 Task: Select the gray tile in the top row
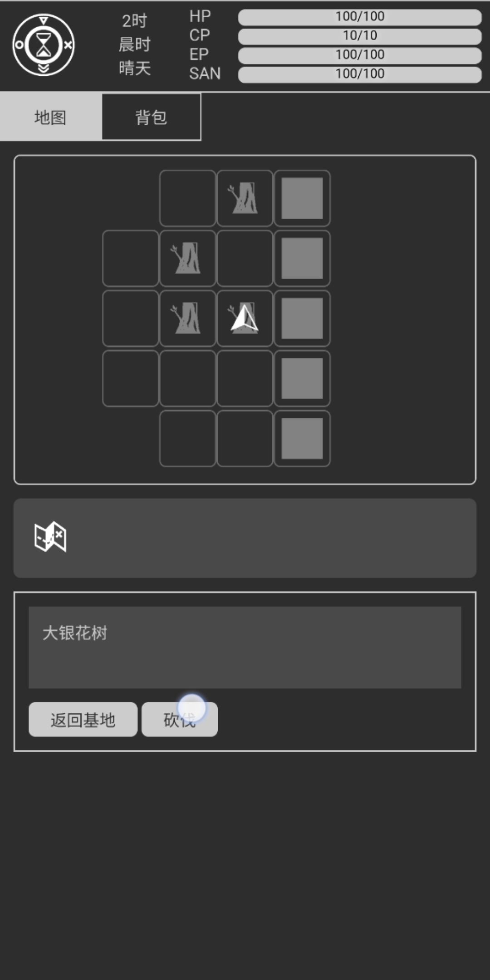302,198
